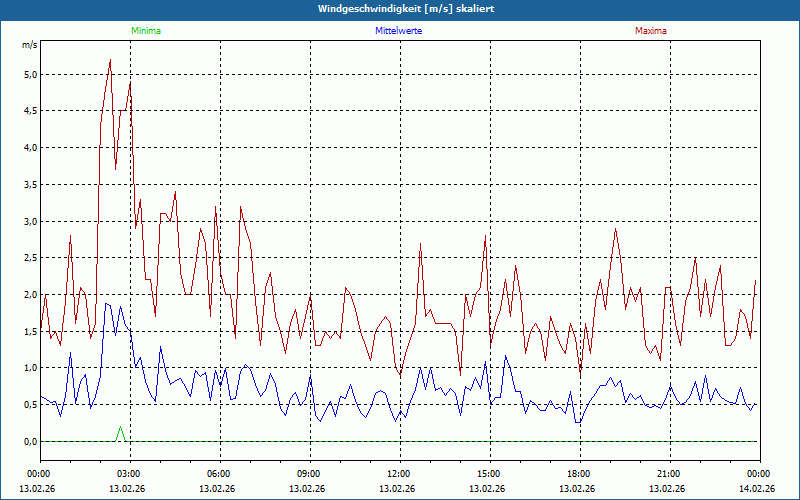Click the Minima legend label
This screenshot has width=800, height=500.
pos(145,31)
